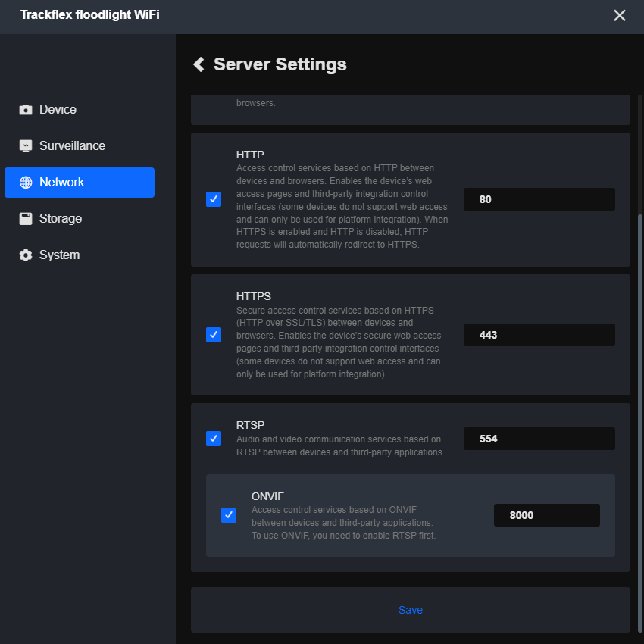Disable the RTSP checkbox

point(214,439)
